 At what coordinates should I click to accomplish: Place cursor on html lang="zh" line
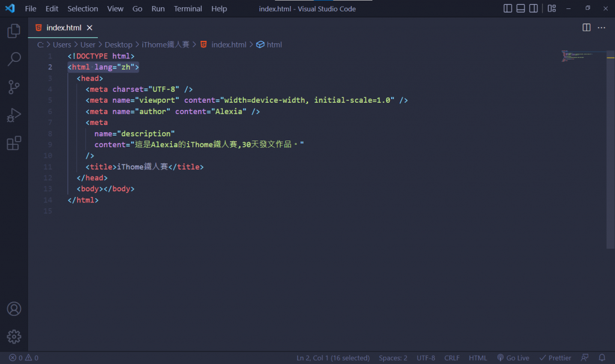coord(103,67)
